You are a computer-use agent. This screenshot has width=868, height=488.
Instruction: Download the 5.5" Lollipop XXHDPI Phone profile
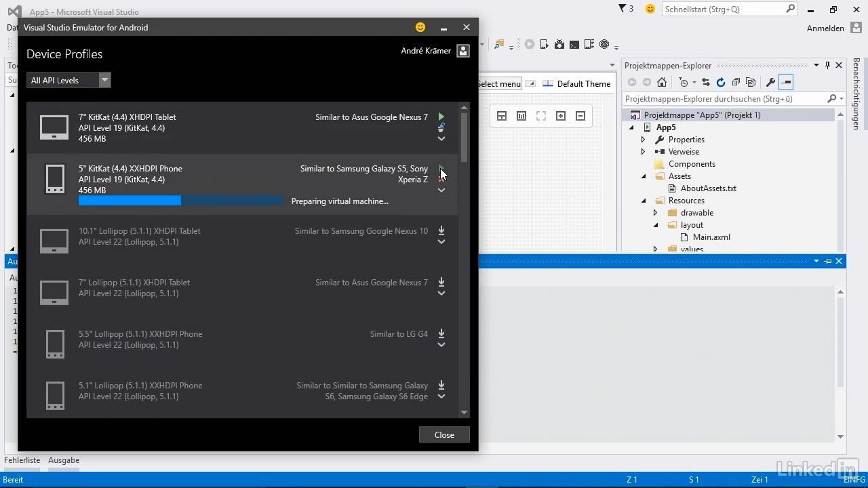point(441,333)
